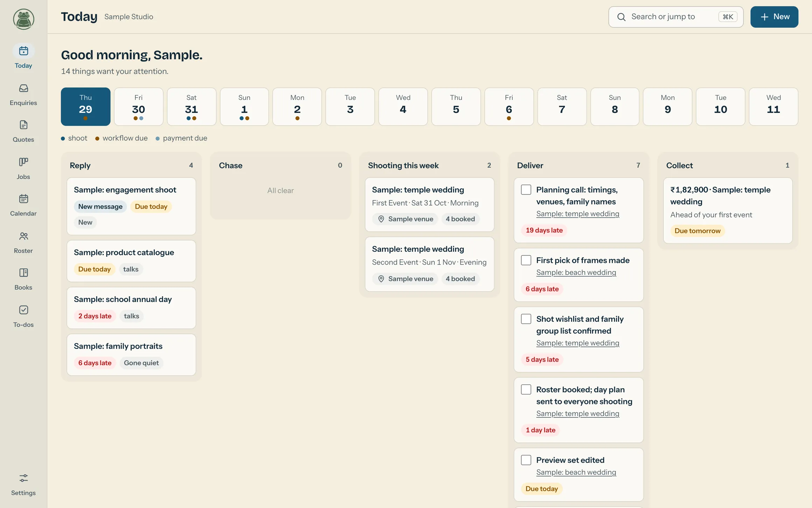Select Fri 30 in the date strip

139,107
